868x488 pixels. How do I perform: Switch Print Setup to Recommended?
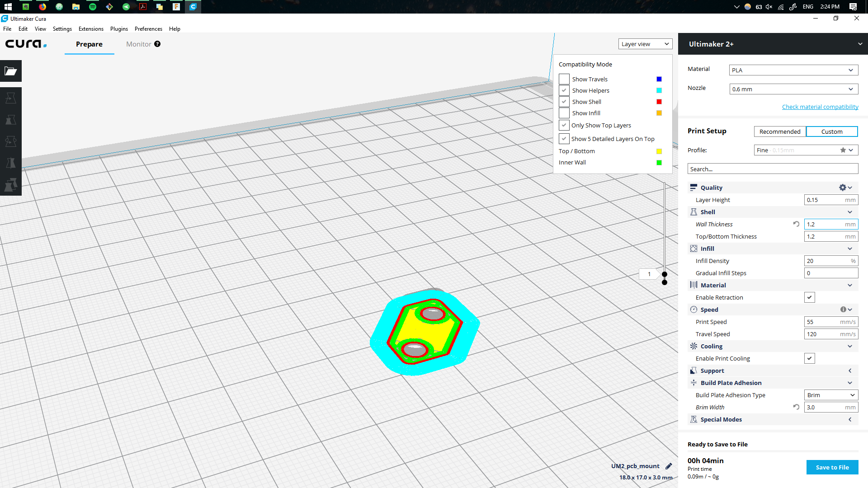pyautogui.click(x=780, y=131)
